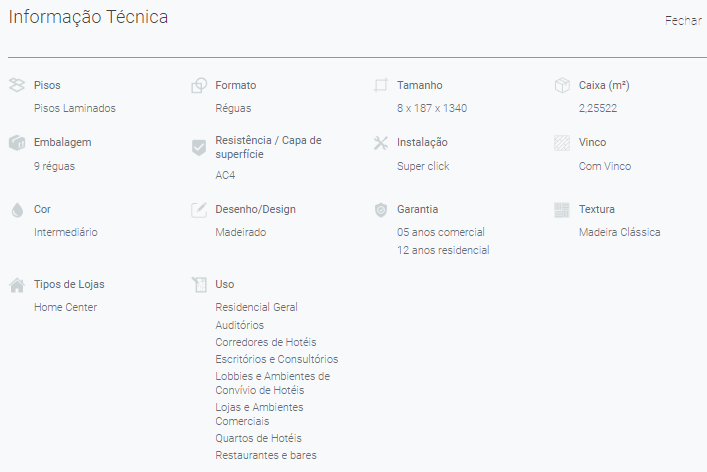Click the Garantia shield icon
The image size is (707, 472).
pyautogui.click(x=381, y=210)
